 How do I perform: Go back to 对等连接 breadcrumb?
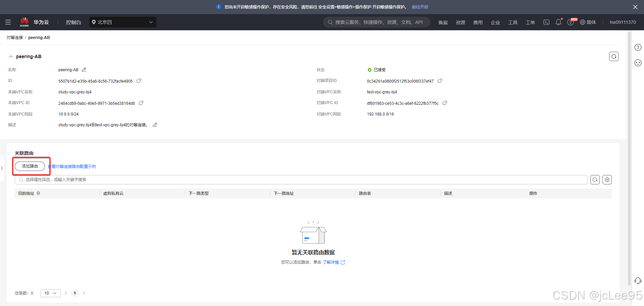pyautogui.click(x=15, y=38)
